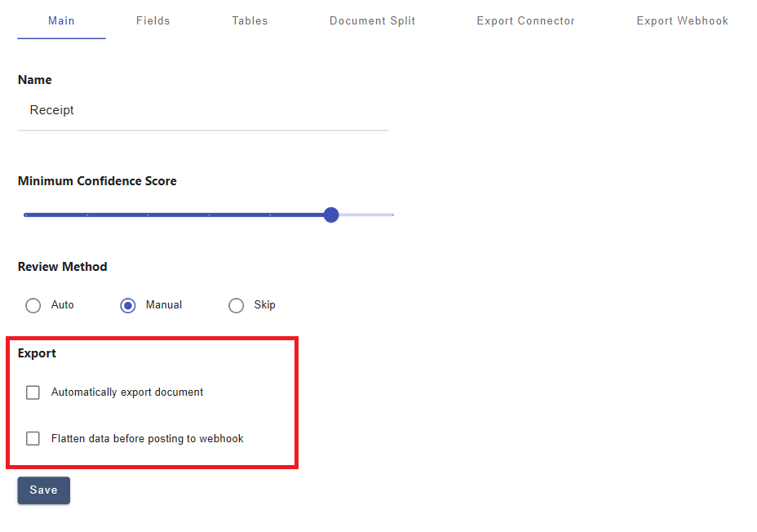Open the Tables tab
757x532 pixels.
[x=250, y=20]
